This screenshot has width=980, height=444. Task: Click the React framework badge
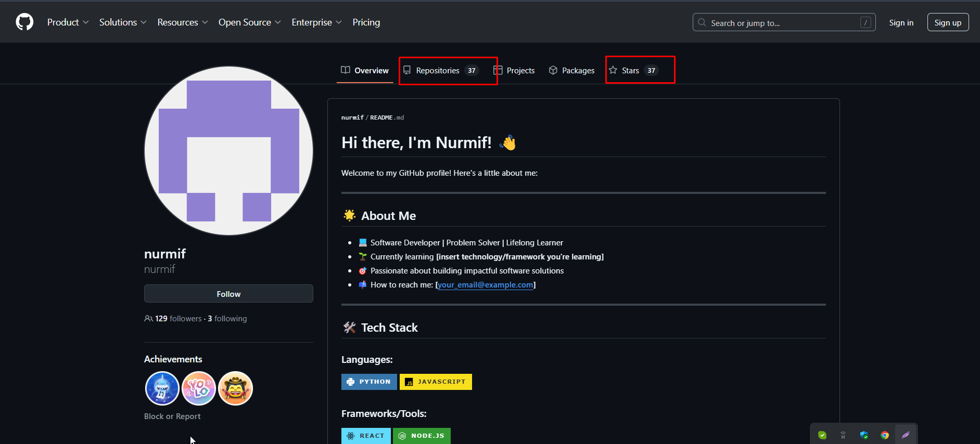(366, 436)
